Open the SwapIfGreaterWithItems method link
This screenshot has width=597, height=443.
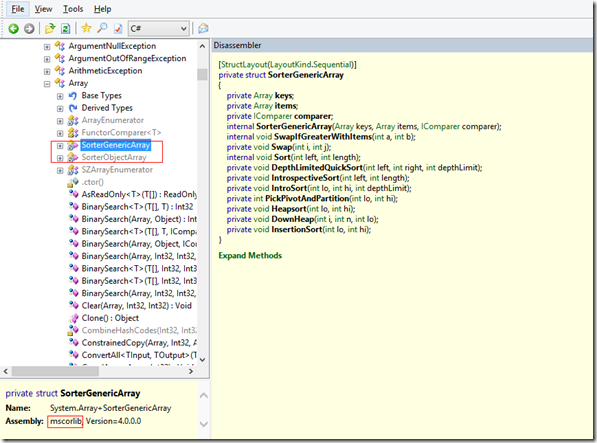tap(323, 137)
